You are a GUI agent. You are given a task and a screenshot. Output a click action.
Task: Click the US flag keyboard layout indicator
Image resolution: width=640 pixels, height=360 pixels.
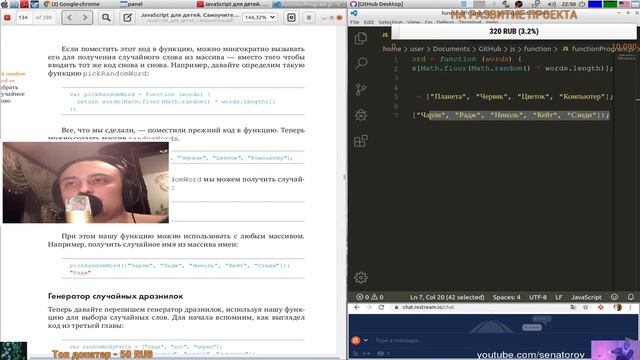[x=624, y=4]
